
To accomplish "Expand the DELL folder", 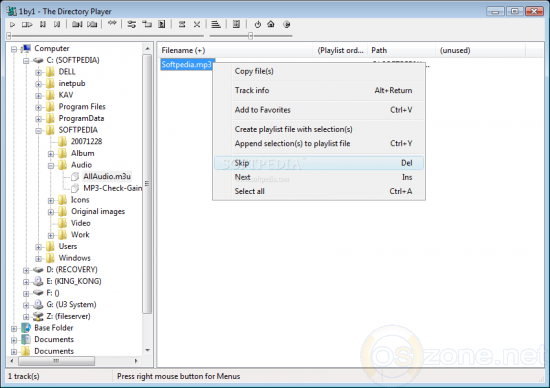I will (38, 73).
